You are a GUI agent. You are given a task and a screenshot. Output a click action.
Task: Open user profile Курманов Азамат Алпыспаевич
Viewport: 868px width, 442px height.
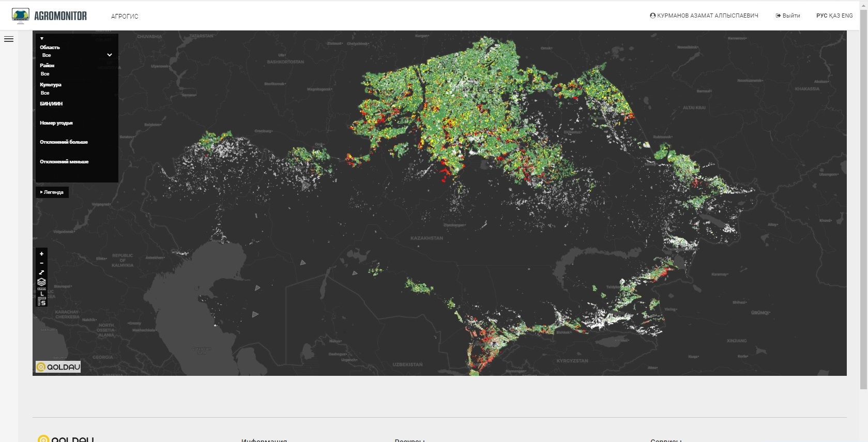pos(704,16)
